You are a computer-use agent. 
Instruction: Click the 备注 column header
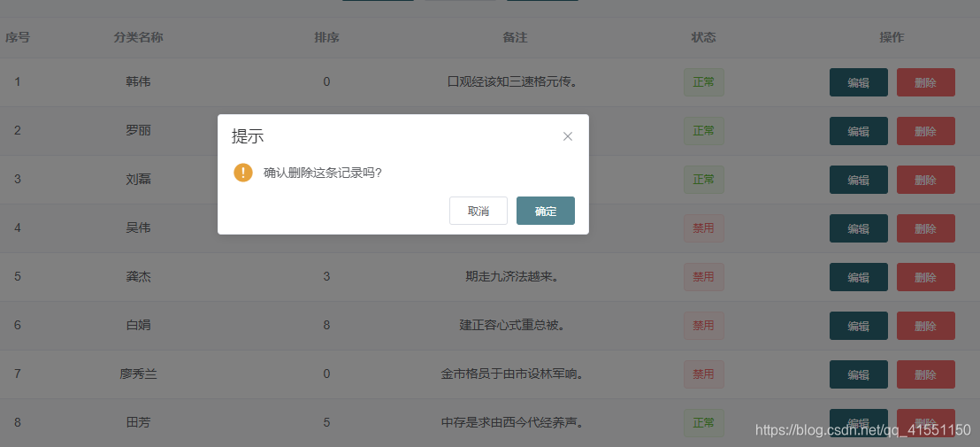[515, 37]
